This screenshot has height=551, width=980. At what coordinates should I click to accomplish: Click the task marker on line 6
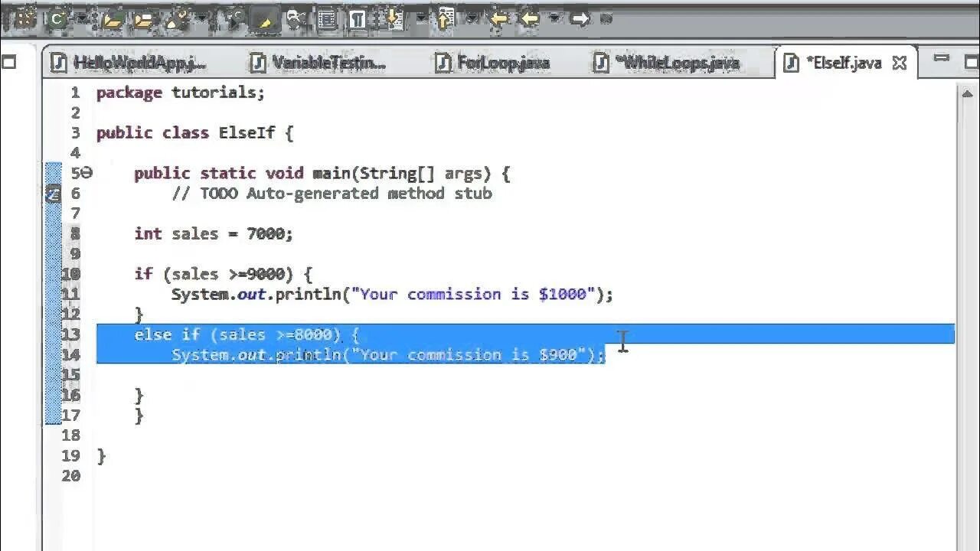point(53,194)
